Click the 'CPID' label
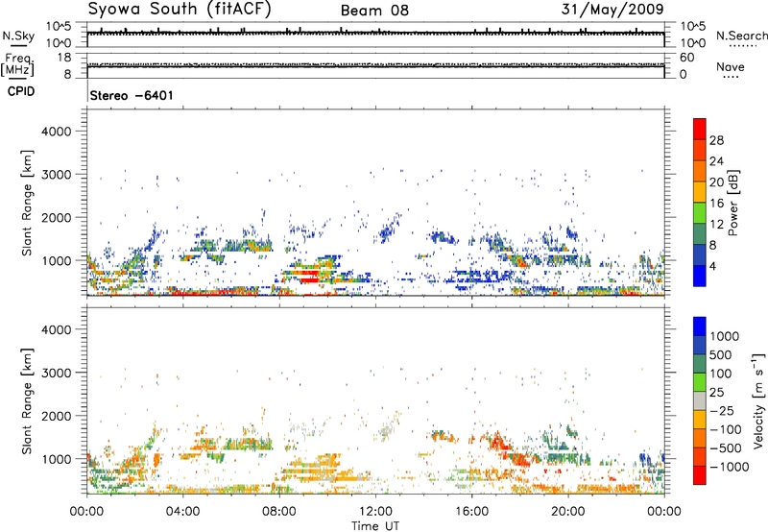The height and width of the screenshot is (532, 768). coord(21,91)
